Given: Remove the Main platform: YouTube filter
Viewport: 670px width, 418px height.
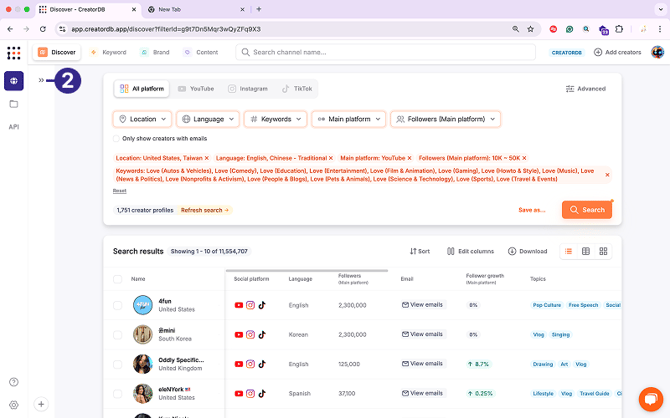Looking at the screenshot, I should click(409, 158).
